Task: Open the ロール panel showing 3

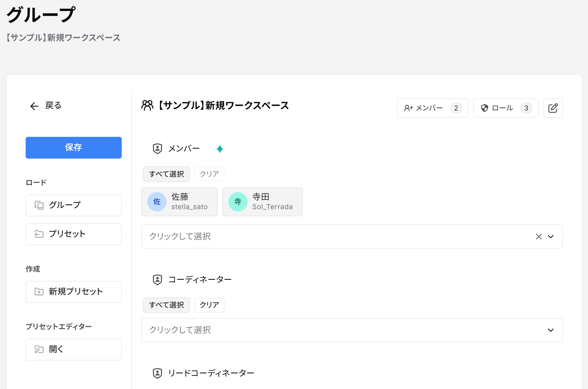Action: (506, 108)
